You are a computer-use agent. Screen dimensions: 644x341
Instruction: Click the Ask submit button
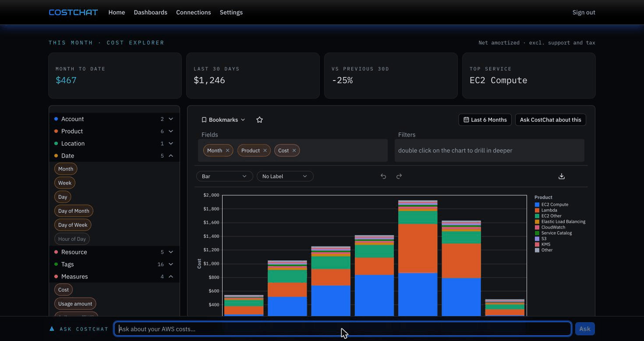(x=585, y=329)
